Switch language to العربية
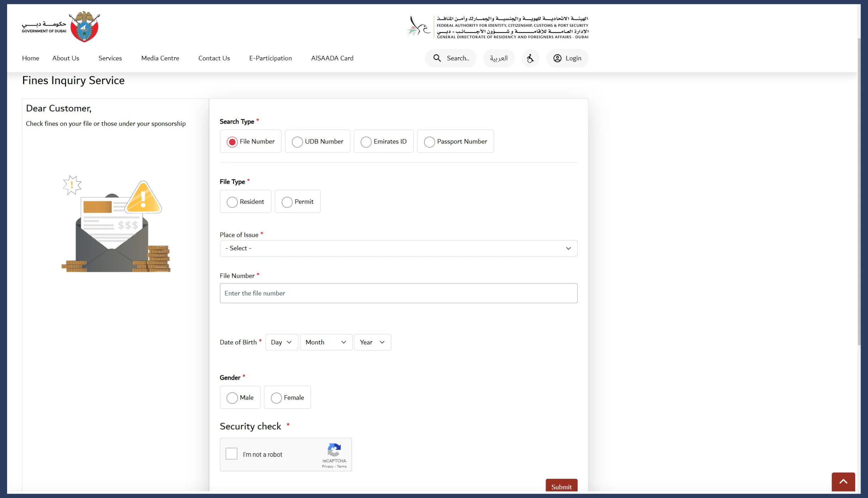This screenshot has width=868, height=498. [498, 58]
